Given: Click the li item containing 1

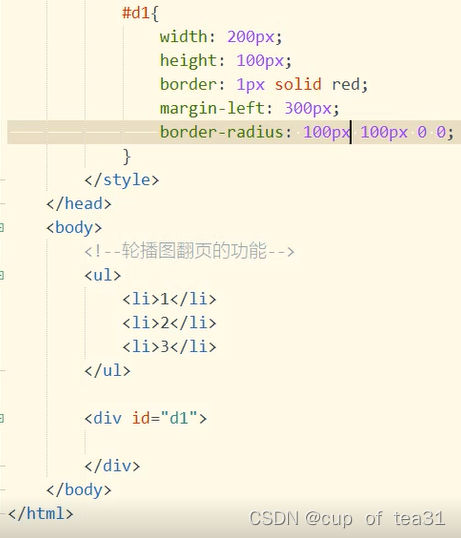Looking at the screenshot, I should pos(169,299).
